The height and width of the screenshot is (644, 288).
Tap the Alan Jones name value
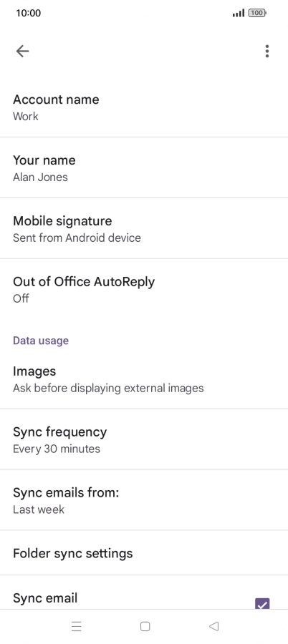pyautogui.click(x=40, y=177)
